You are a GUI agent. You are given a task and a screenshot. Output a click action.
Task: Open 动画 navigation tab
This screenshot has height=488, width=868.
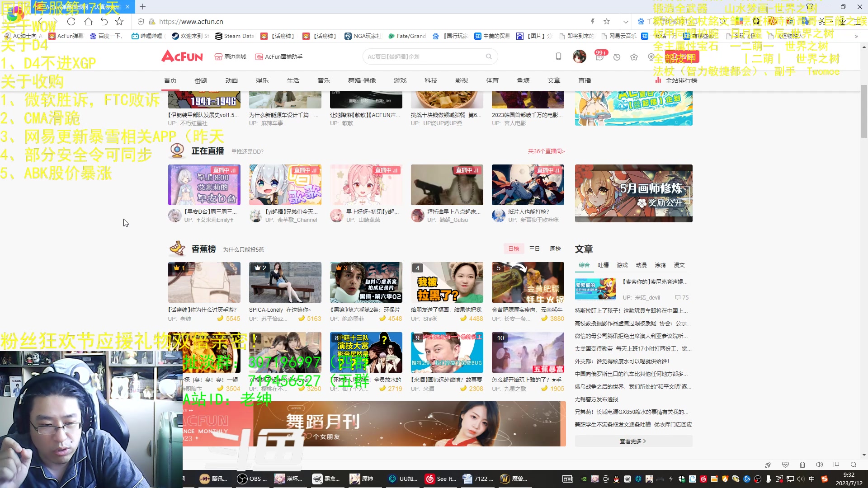coord(231,80)
